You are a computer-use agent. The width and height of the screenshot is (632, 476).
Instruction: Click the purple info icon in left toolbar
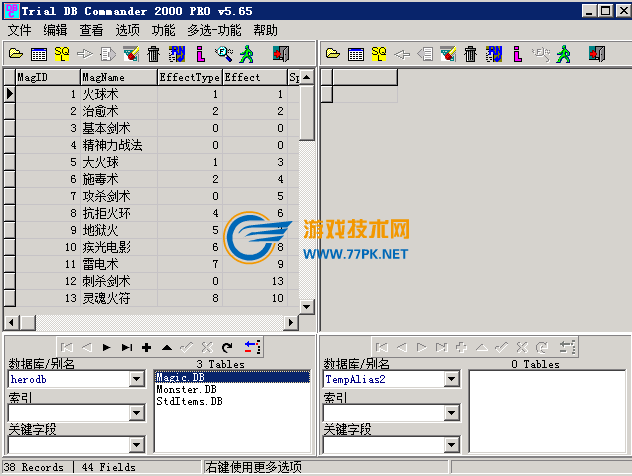(200, 54)
